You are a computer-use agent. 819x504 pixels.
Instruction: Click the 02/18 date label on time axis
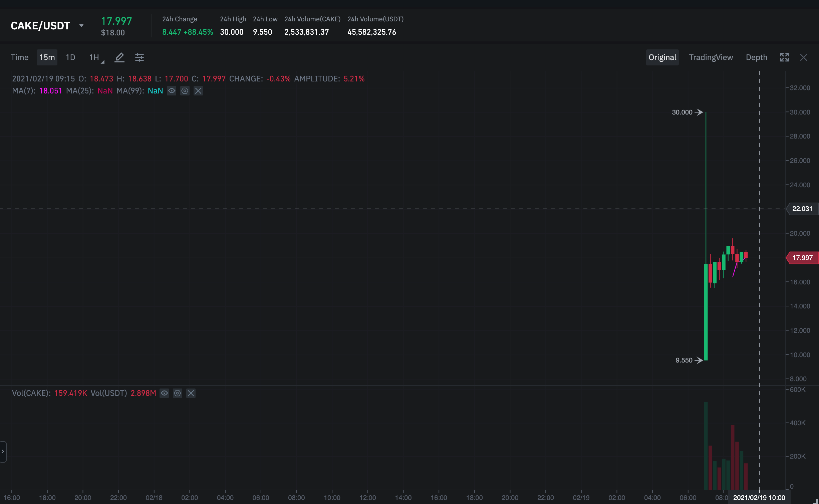click(154, 498)
